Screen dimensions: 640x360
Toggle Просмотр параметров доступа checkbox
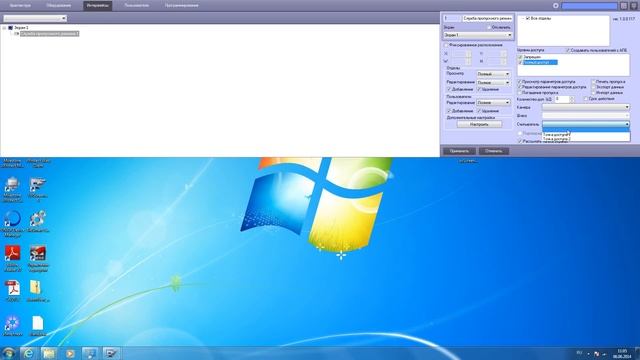coord(520,82)
